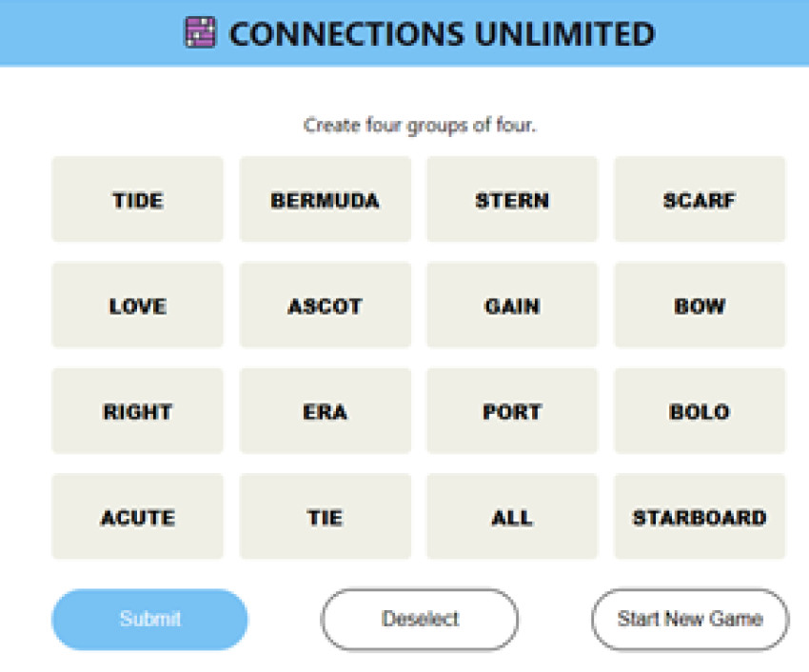Image resolution: width=809 pixels, height=672 pixels.
Task: Toggle the ACUTE tile
Action: (x=137, y=517)
